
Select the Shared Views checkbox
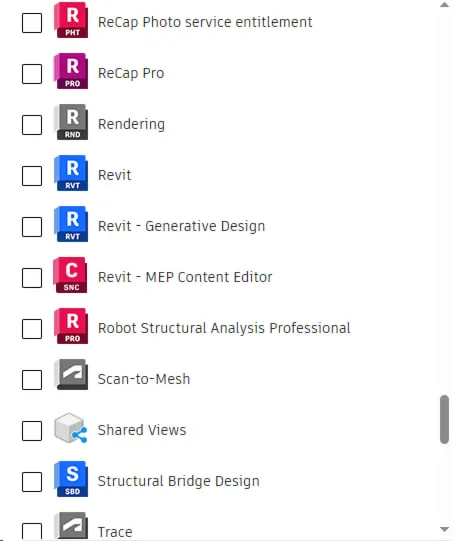32,431
